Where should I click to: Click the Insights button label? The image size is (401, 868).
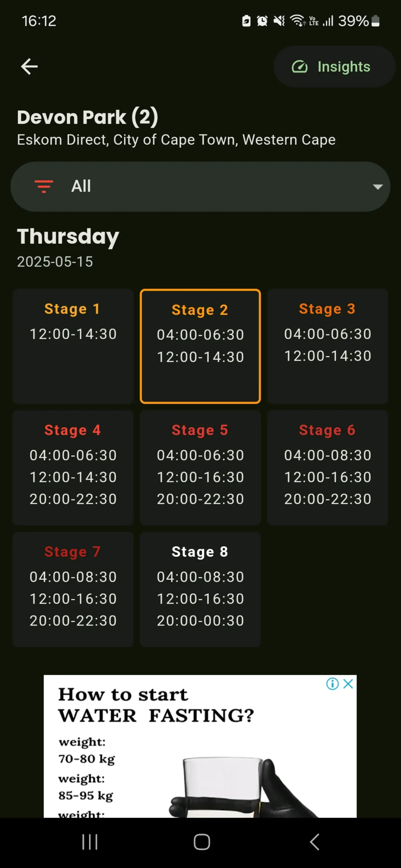(344, 67)
